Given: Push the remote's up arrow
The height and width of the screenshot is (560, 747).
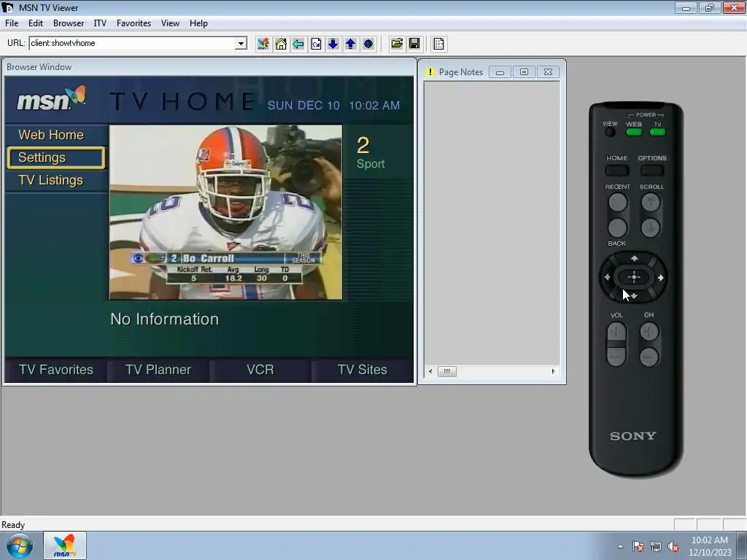Looking at the screenshot, I should pyautogui.click(x=634, y=259).
